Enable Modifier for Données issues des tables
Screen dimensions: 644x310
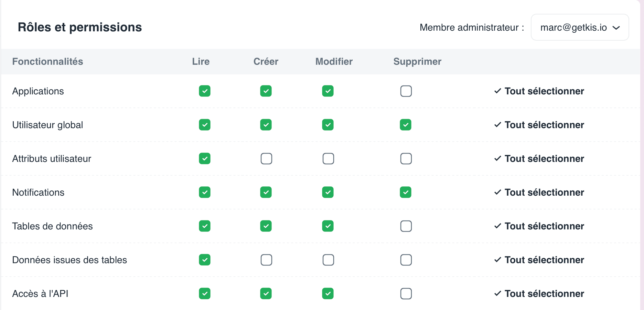[x=328, y=260]
